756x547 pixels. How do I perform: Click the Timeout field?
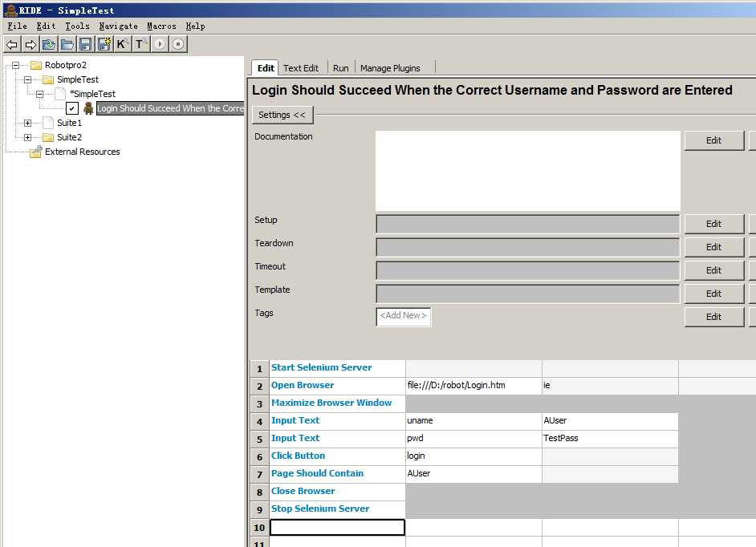point(528,270)
